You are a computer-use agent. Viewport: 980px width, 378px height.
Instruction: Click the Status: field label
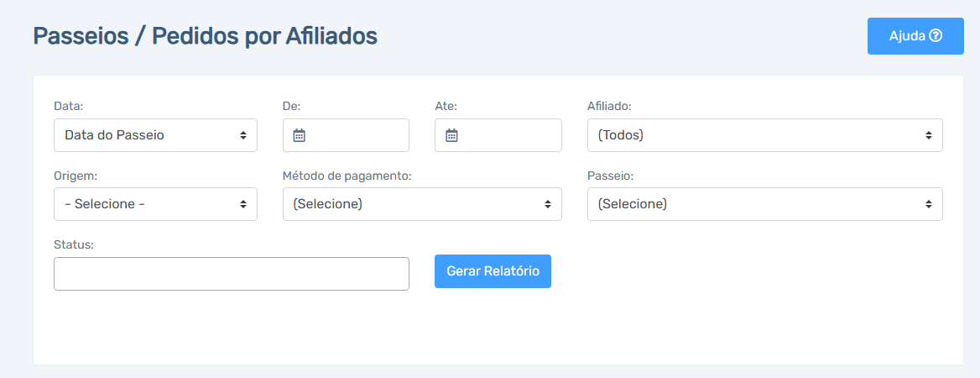pos(74,244)
